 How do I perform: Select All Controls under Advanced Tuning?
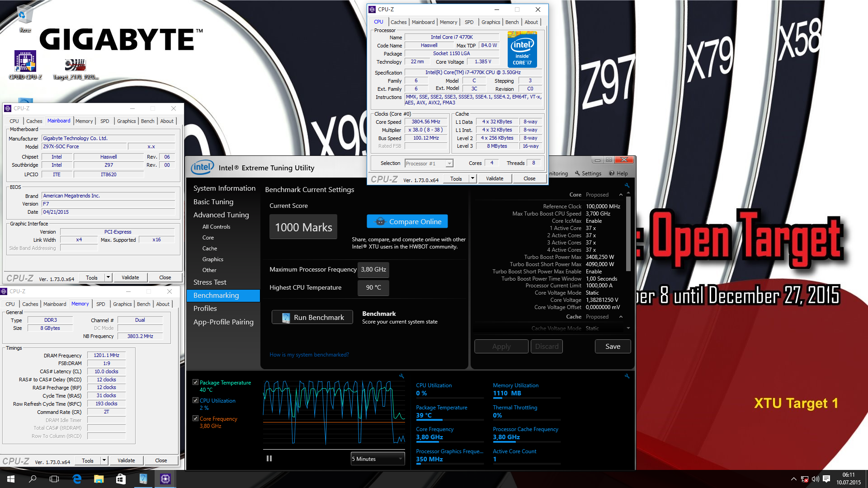(216, 227)
